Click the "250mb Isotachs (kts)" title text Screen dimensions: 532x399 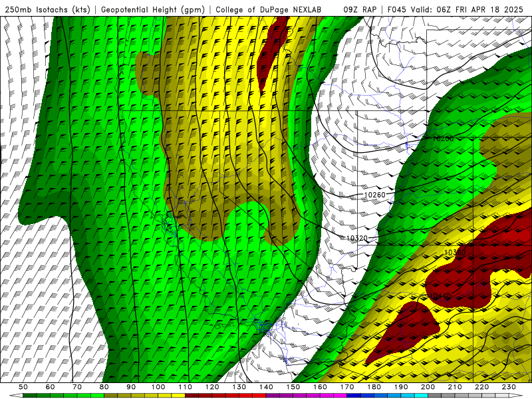click(x=47, y=9)
